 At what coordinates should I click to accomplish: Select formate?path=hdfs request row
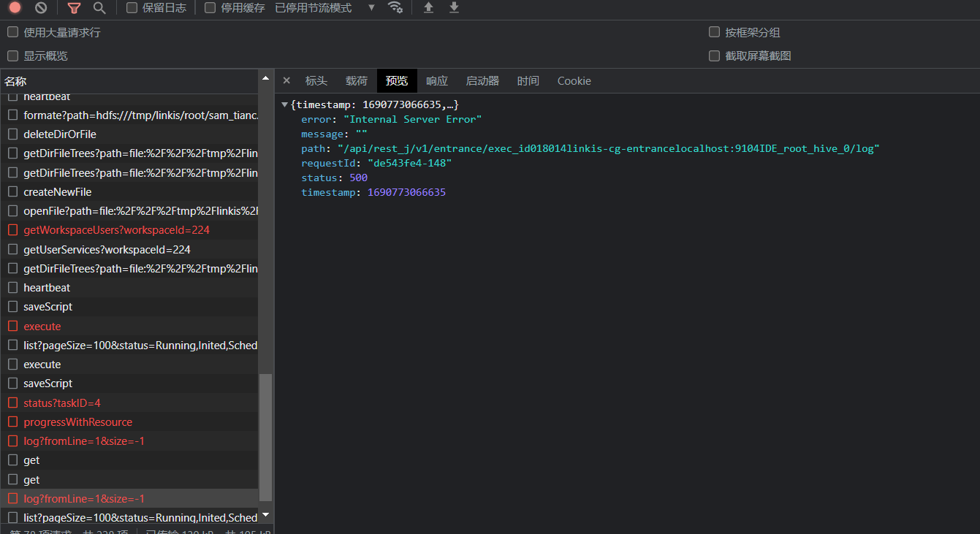tap(129, 115)
